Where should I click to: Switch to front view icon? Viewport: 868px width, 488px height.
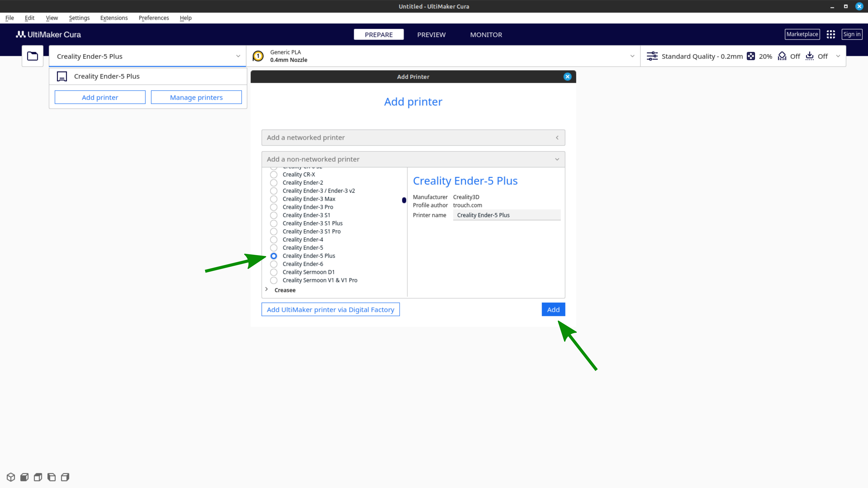pyautogui.click(x=24, y=477)
